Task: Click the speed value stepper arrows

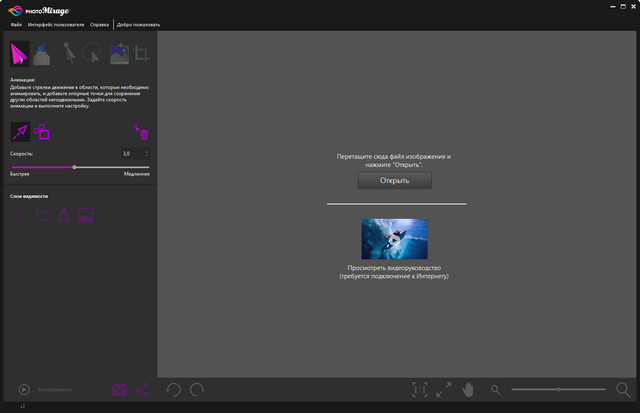Action: [x=147, y=153]
